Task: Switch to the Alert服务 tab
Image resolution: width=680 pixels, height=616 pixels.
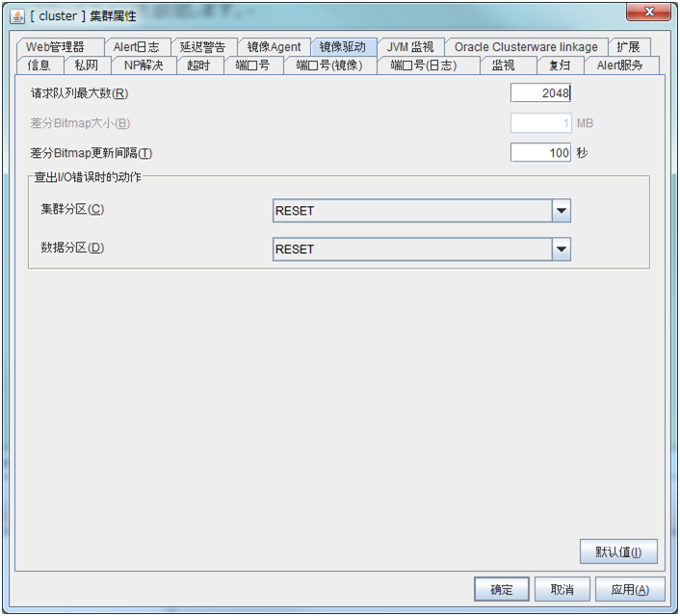Action: pyautogui.click(x=620, y=65)
